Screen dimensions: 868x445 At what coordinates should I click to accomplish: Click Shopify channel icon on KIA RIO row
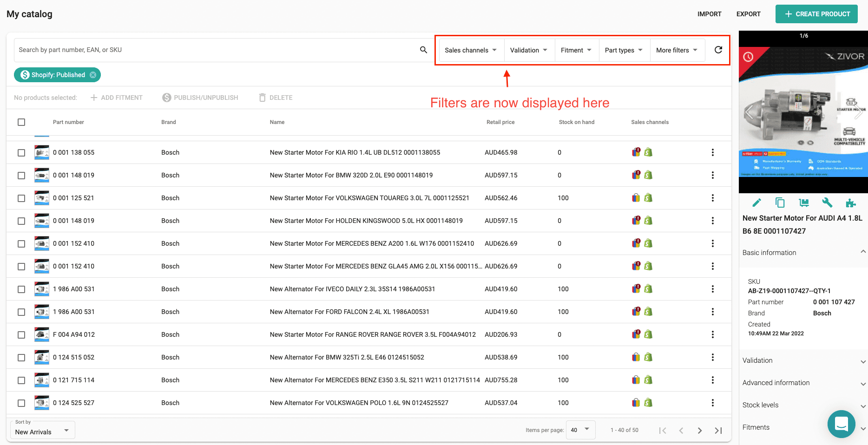pyautogui.click(x=648, y=152)
